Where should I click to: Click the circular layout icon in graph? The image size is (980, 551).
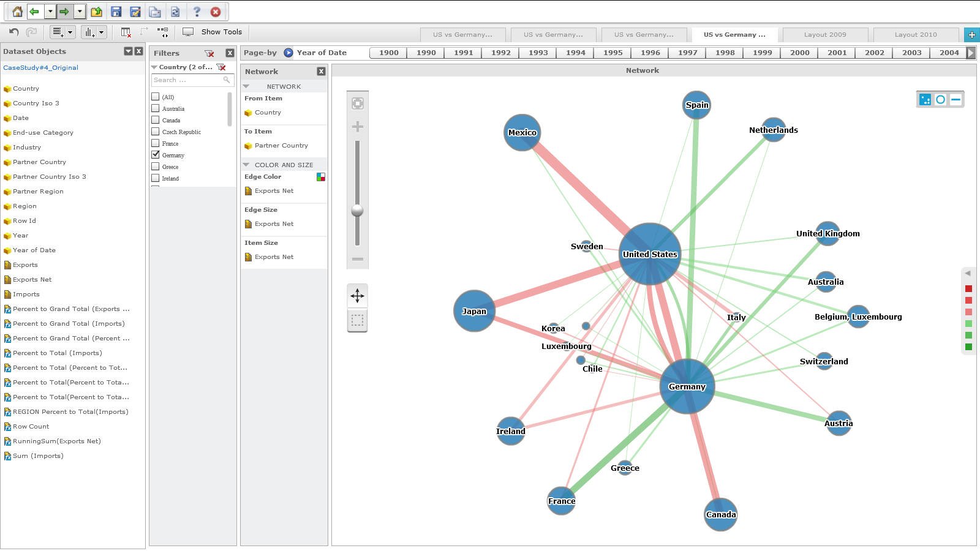940,99
